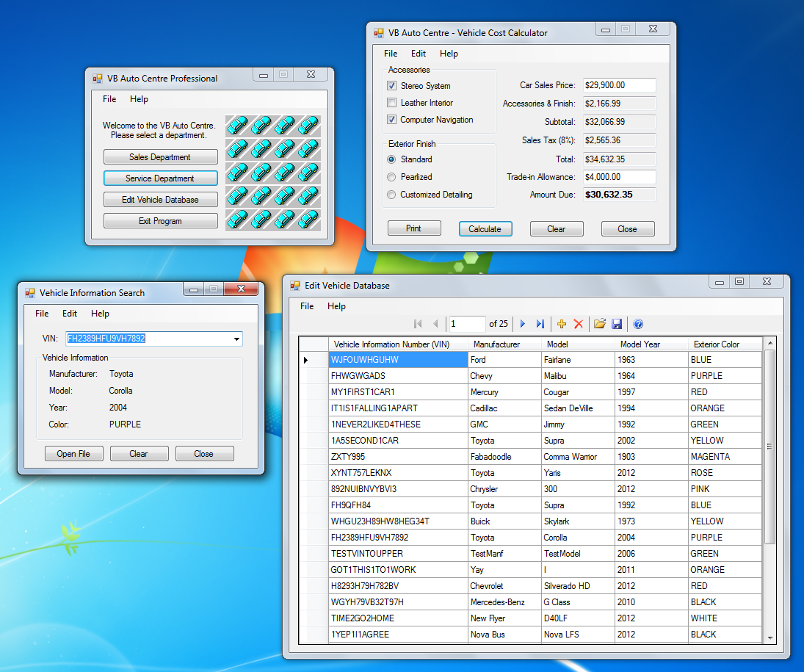Image resolution: width=804 pixels, height=672 pixels.
Task: Select row header arrow for WJFOUWHGUHW row
Action: click(314, 360)
